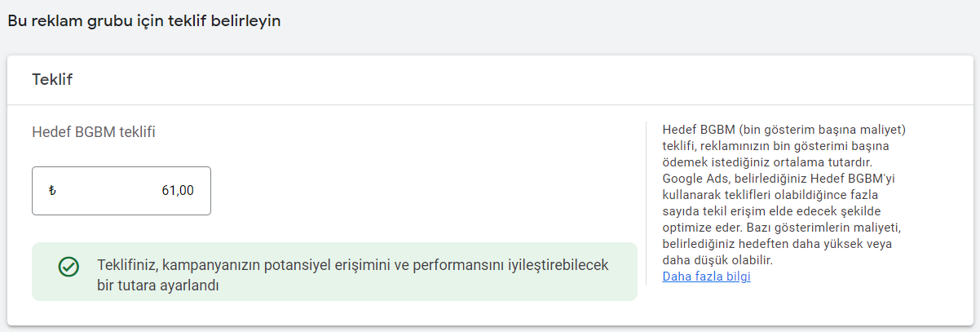Click the help line teklifi, reklamınızın bin gösterimi
The width and height of the screenshot is (980, 332).
point(776,146)
